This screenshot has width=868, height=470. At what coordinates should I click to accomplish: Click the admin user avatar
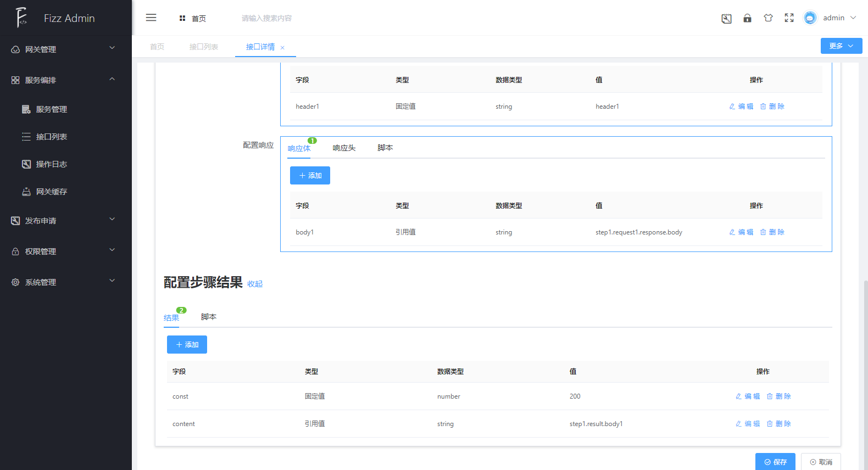810,18
